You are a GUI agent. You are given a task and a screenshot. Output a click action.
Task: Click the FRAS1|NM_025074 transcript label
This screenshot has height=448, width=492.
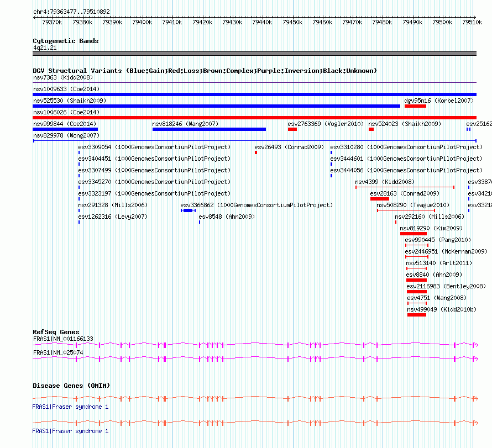point(58,352)
